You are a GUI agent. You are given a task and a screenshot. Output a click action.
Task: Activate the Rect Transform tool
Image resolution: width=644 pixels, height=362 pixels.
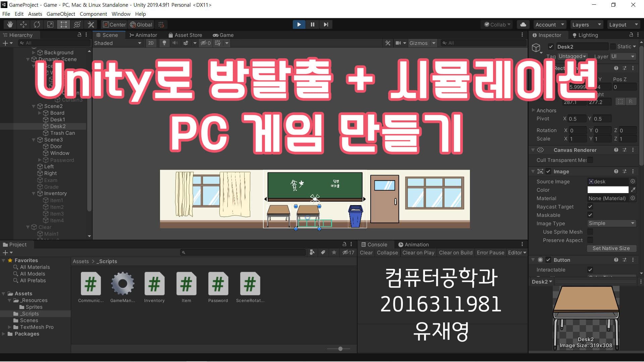click(x=63, y=24)
